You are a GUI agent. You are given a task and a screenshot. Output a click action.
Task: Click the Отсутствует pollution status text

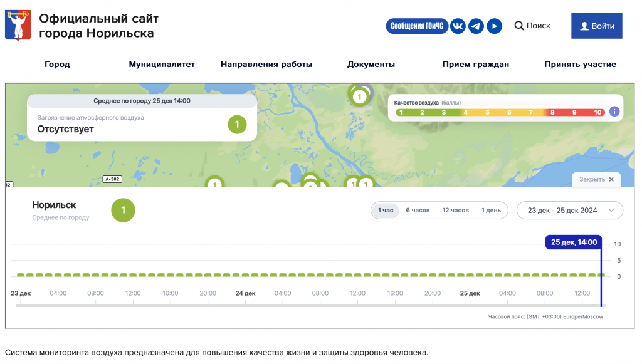pyautogui.click(x=65, y=129)
